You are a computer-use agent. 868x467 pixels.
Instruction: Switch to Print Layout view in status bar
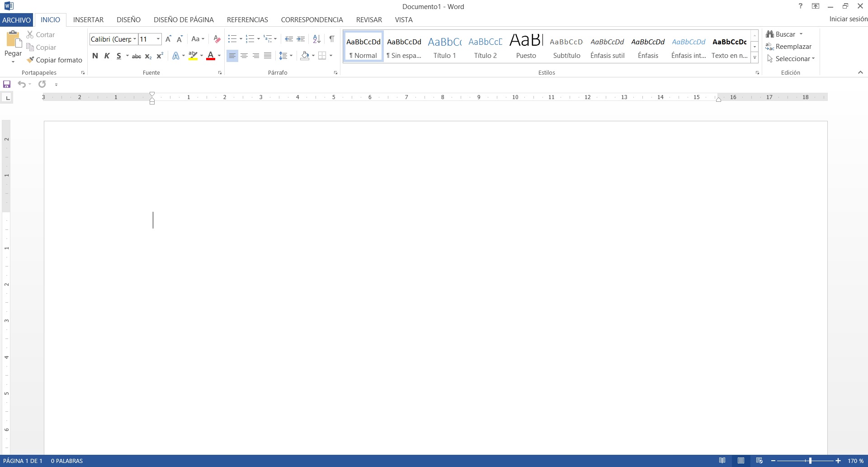pos(741,461)
